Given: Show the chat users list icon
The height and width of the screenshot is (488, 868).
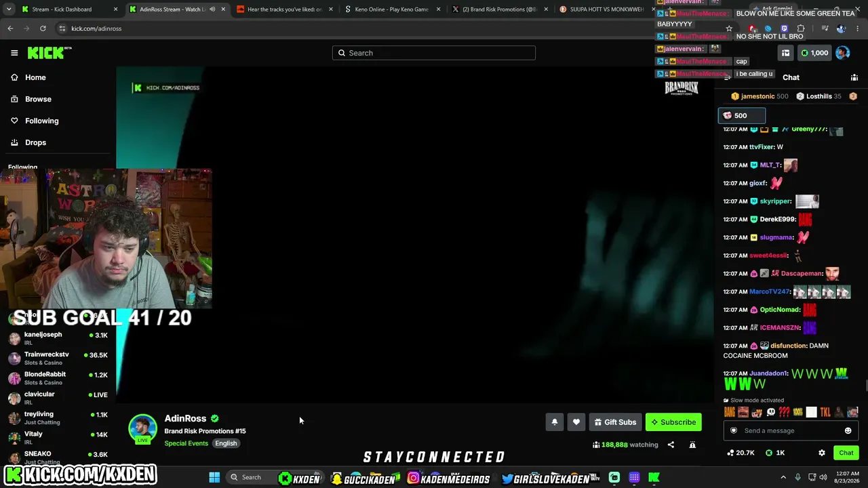Looking at the screenshot, I should click(854, 77).
